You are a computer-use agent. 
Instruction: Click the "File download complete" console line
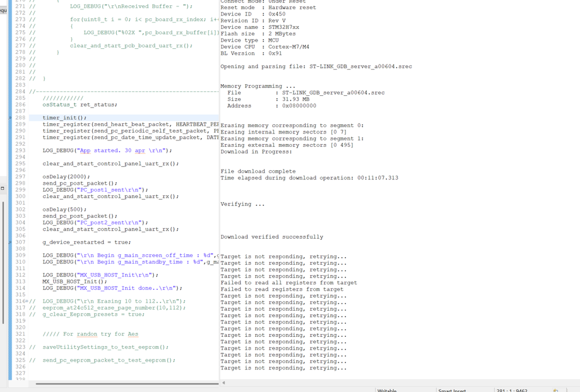click(x=258, y=171)
